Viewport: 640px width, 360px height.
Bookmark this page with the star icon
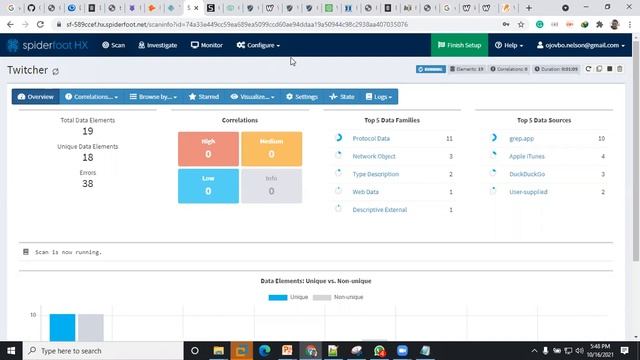521,24
